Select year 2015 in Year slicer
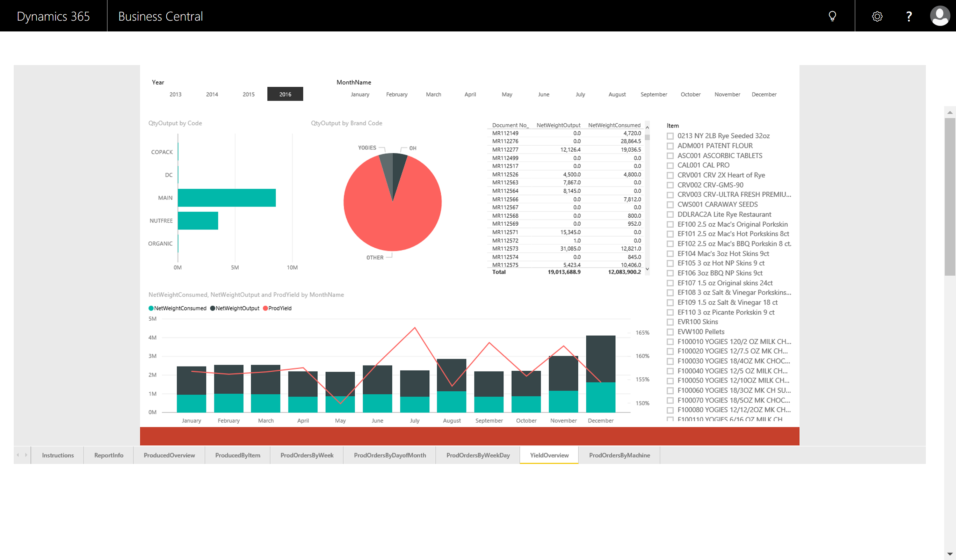This screenshot has height=560, width=956. coord(248,94)
